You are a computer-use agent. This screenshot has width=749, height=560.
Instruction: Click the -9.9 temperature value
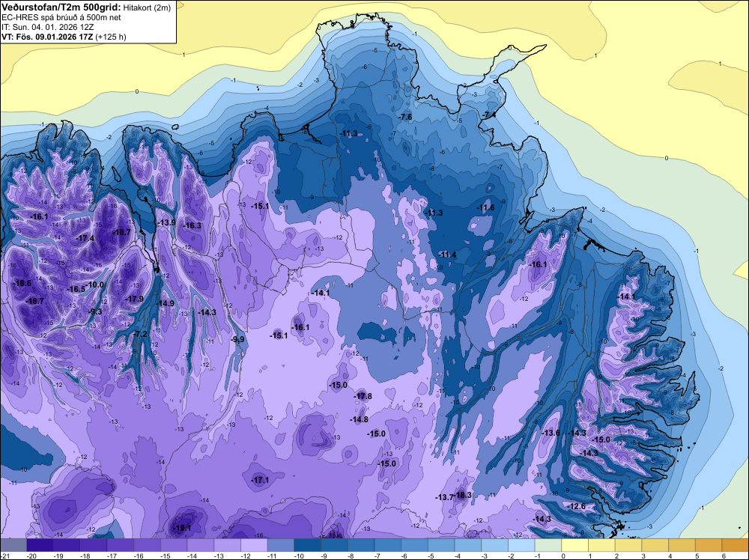[x=237, y=339]
